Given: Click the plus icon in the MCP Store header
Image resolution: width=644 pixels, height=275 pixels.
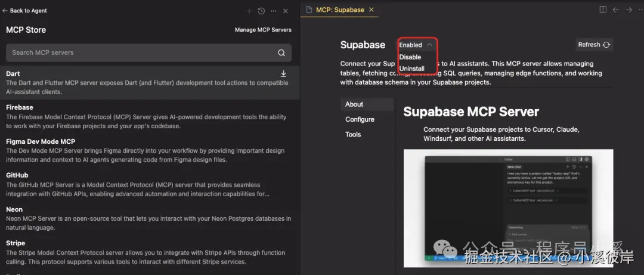Looking at the screenshot, I should [249, 11].
